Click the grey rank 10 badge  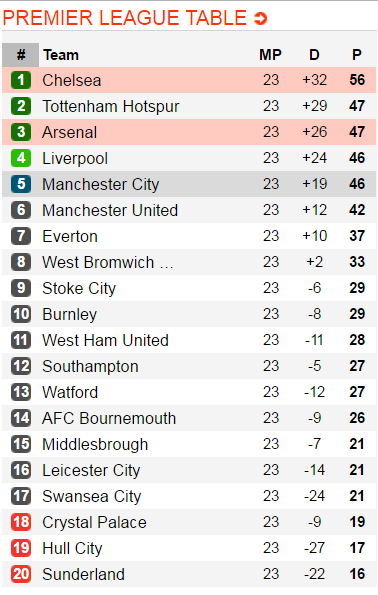[x=21, y=314]
